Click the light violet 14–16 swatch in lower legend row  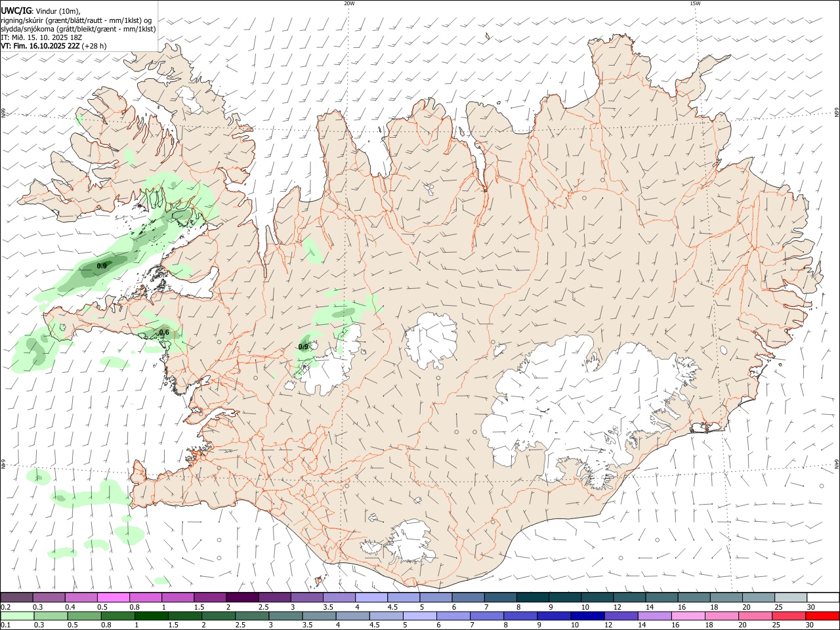[x=655, y=616]
